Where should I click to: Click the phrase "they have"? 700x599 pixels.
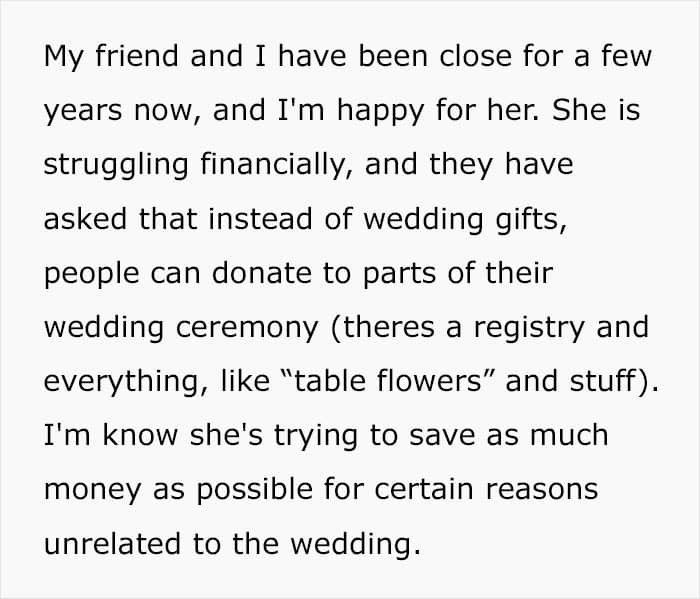point(501,164)
